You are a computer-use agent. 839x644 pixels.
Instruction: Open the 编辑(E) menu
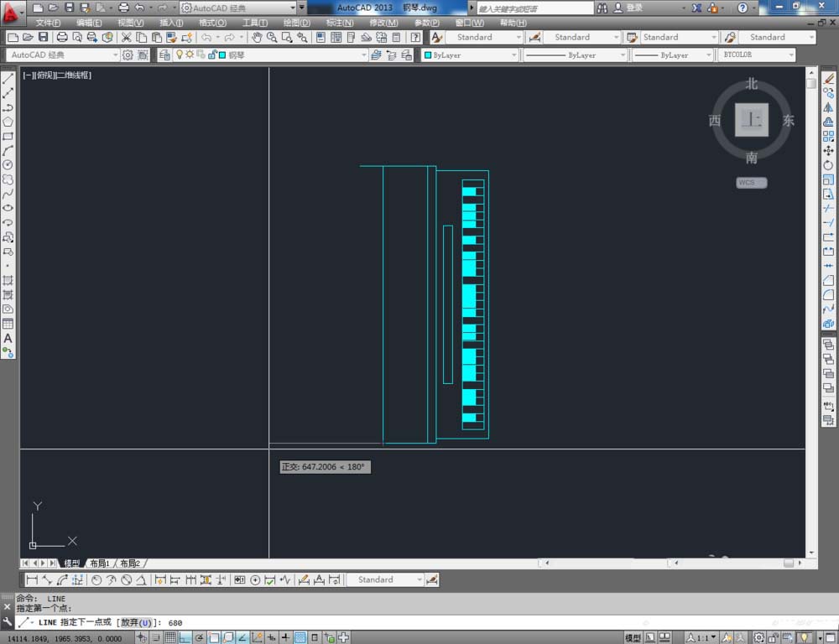coord(89,23)
